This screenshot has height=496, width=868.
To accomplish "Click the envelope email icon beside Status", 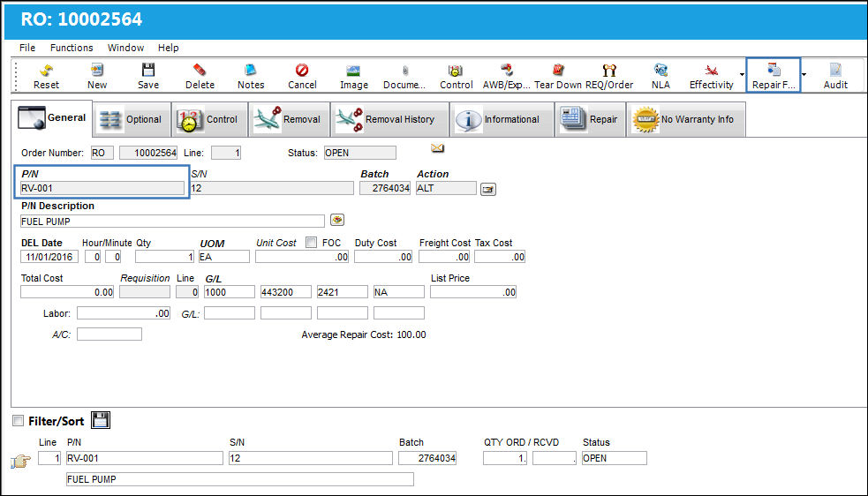I will coord(437,148).
